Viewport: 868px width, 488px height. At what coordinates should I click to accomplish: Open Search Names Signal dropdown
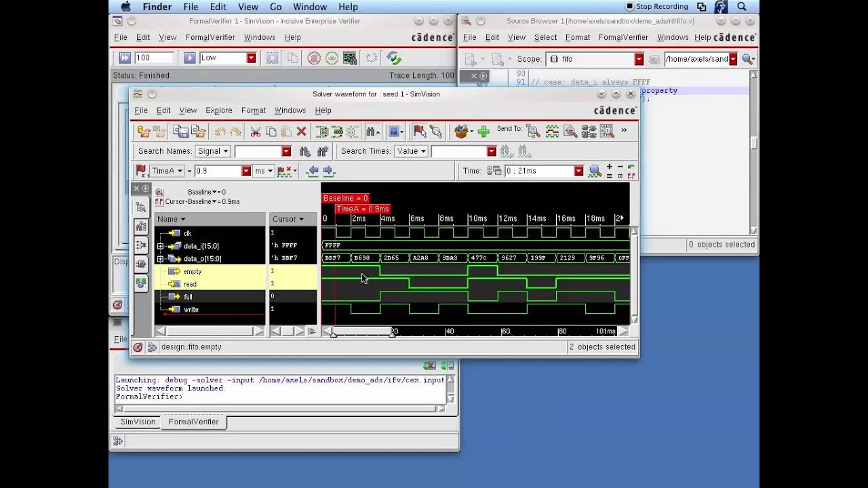(x=213, y=151)
